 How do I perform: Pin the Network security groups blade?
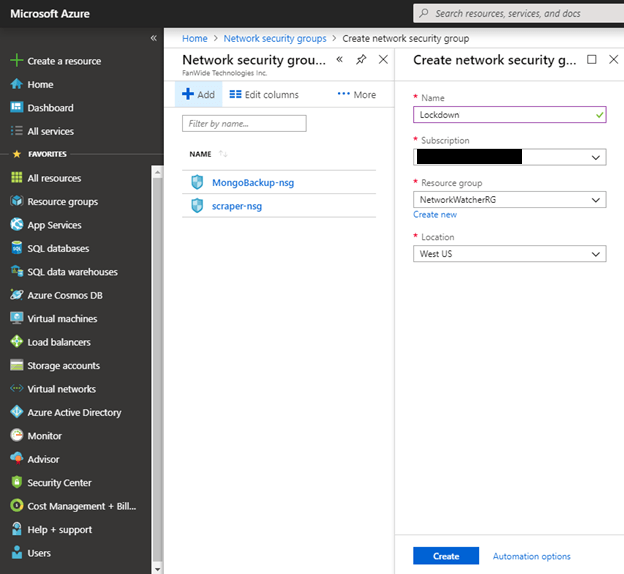[x=361, y=60]
